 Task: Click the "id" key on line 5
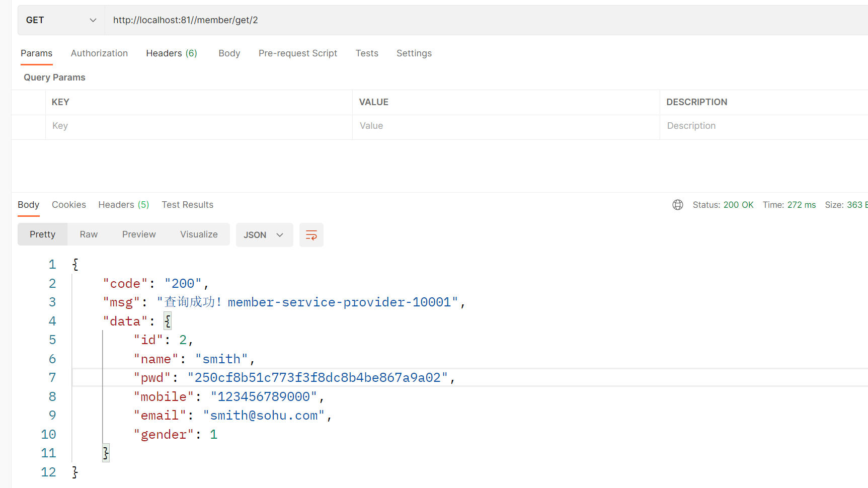click(148, 340)
